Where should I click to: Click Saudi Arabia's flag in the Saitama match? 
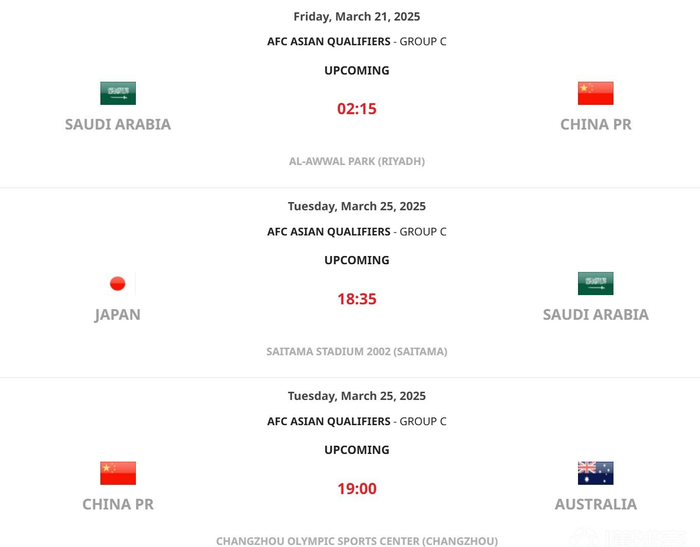[595, 283]
